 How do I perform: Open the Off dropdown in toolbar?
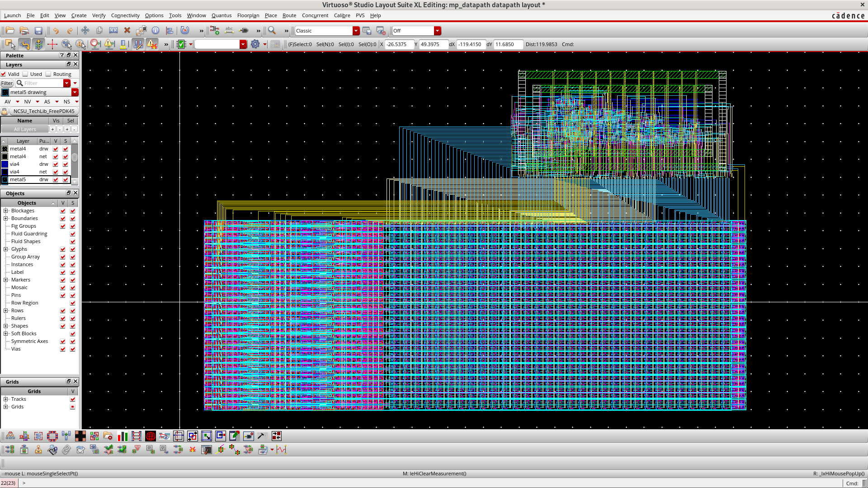[437, 31]
